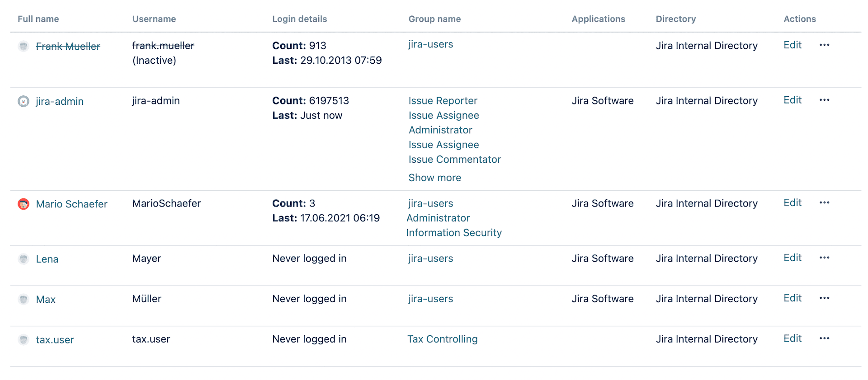Edit the Frank Mueller user

click(793, 45)
